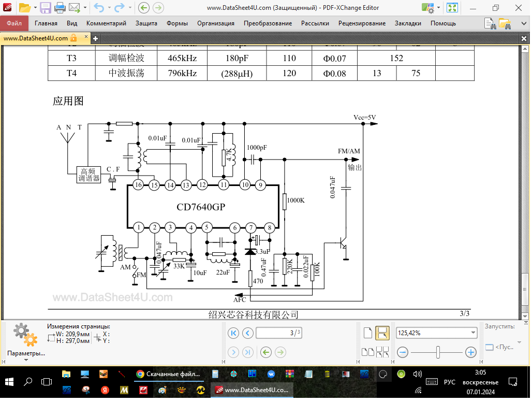Click РУС language indicator in tray
This screenshot has width=532, height=402.
coord(450,382)
